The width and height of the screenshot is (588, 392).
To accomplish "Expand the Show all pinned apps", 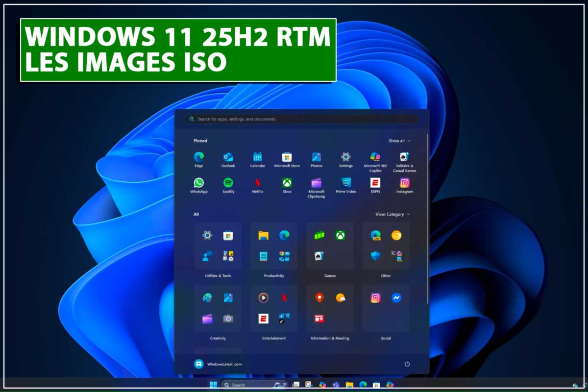I will 399,141.
